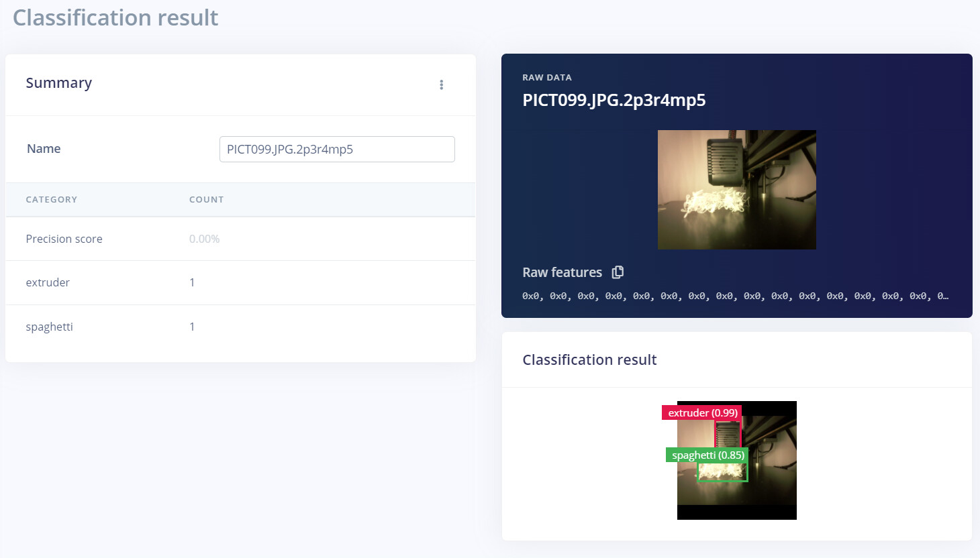
Task: Click the extruder category row
Action: (x=240, y=282)
